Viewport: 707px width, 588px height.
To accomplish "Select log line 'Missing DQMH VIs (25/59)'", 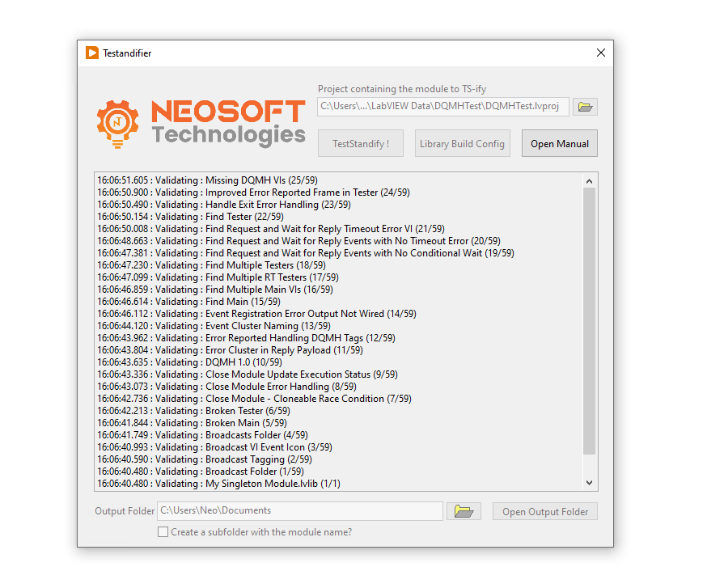I will [x=207, y=180].
